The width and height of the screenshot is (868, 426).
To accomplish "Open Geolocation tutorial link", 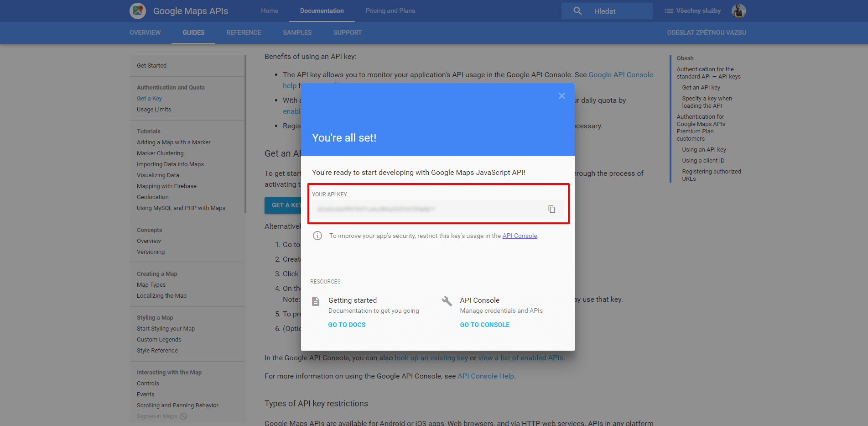I will tap(152, 197).
